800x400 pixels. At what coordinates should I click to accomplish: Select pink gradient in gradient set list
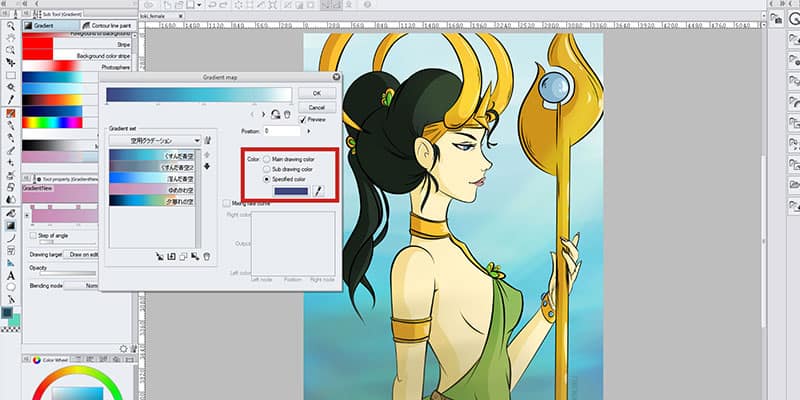tap(152, 189)
